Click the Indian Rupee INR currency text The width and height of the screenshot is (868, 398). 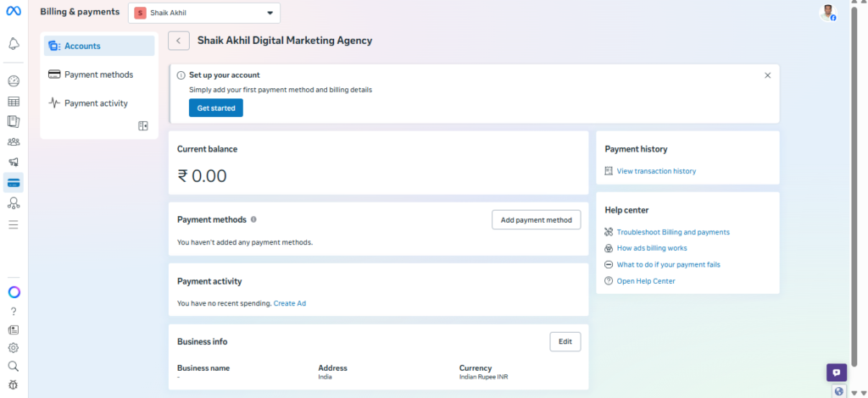pyautogui.click(x=484, y=377)
